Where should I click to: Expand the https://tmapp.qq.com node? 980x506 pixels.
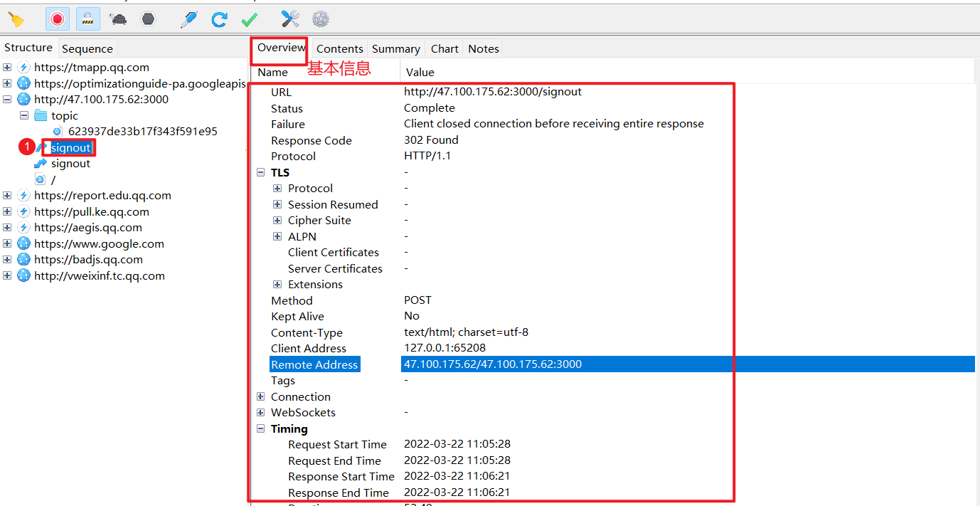(7, 68)
